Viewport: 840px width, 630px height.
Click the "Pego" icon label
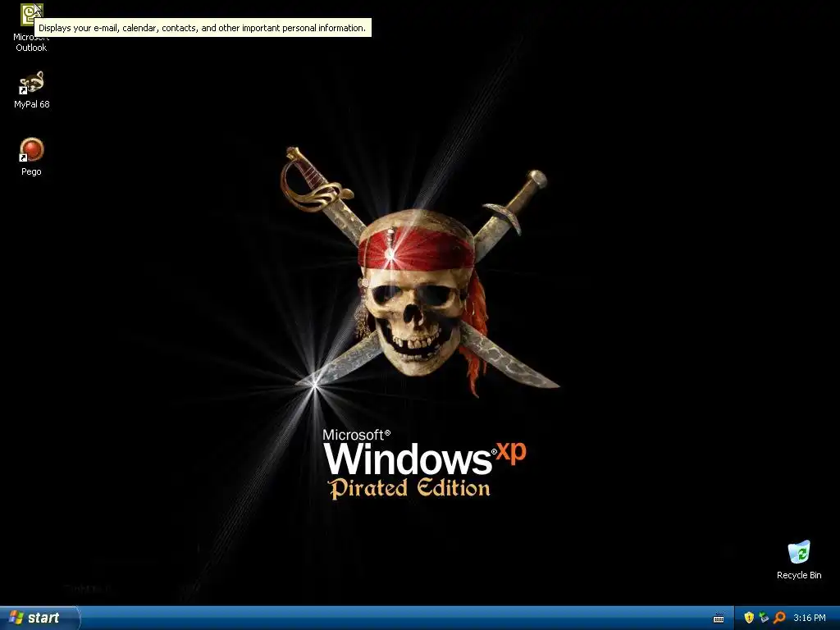pos(31,171)
